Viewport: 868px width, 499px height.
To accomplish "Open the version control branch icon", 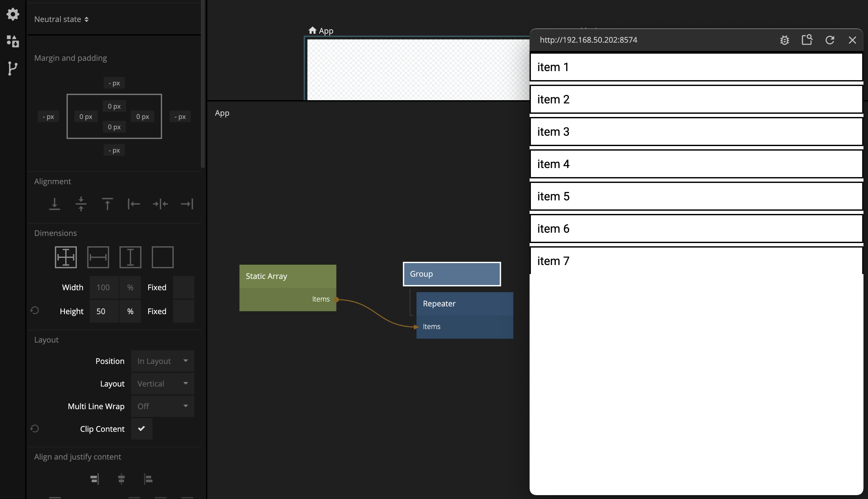I will 13,68.
